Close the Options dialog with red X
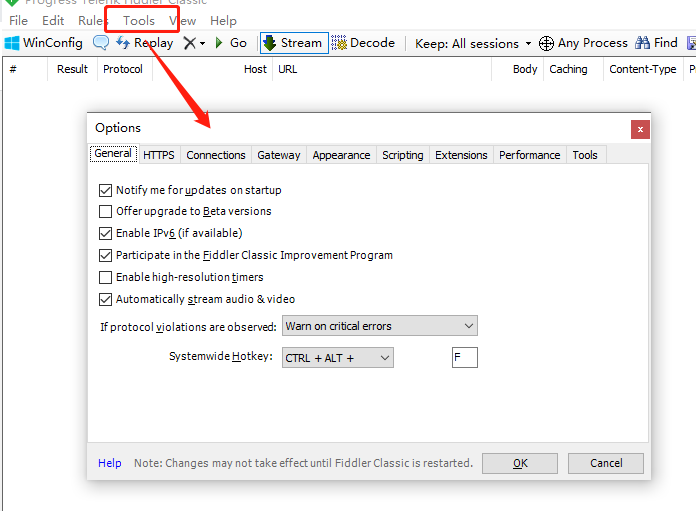The image size is (696, 511). [640, 130]
